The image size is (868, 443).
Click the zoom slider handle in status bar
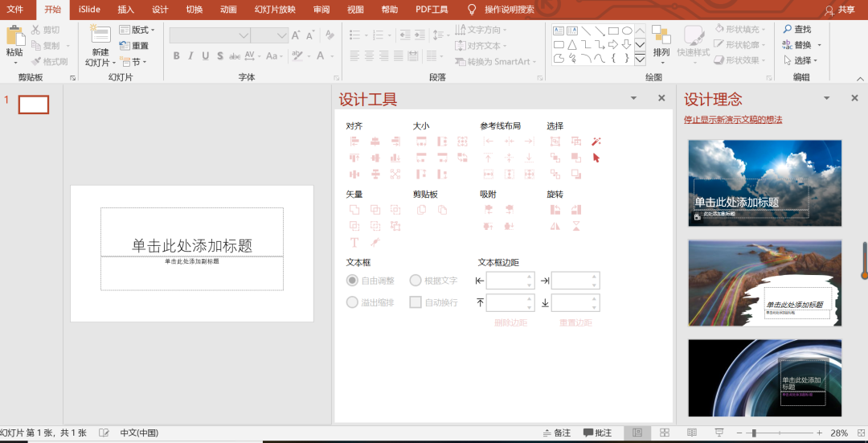point(753,433)
